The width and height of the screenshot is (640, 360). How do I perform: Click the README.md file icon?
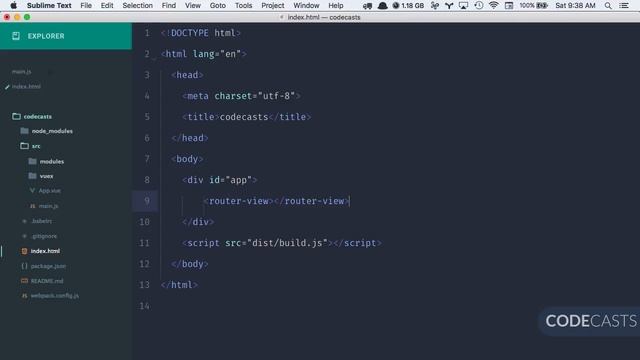click(24, 281)
